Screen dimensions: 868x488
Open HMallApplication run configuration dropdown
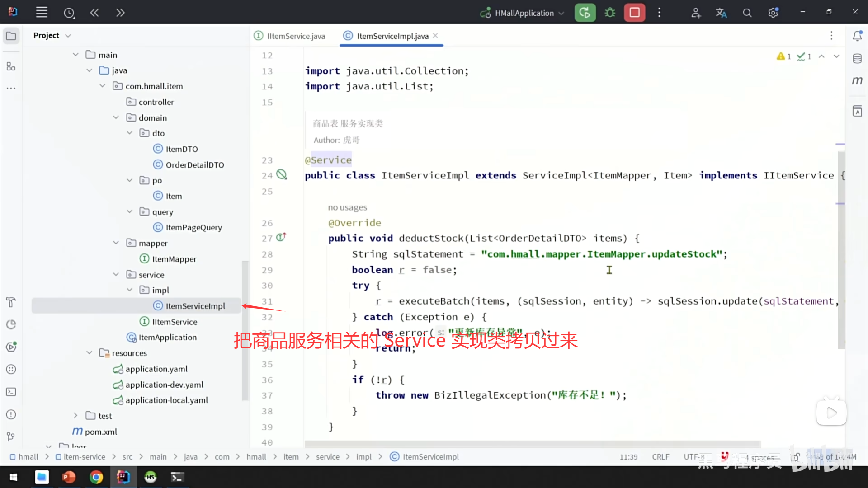pos(524,13)
